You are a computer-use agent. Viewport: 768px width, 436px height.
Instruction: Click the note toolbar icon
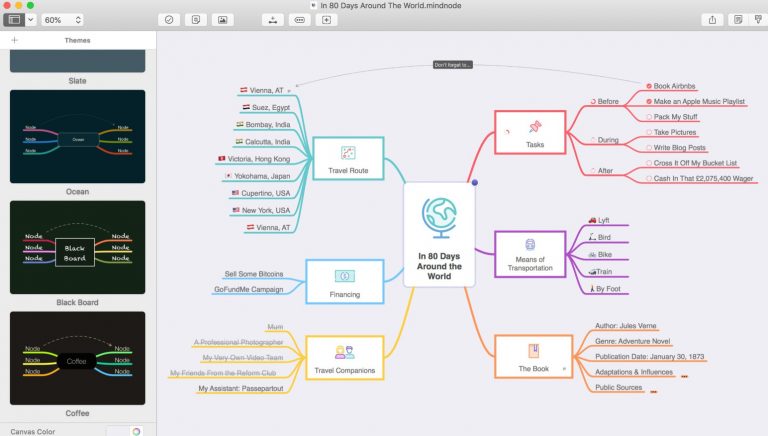196,20
